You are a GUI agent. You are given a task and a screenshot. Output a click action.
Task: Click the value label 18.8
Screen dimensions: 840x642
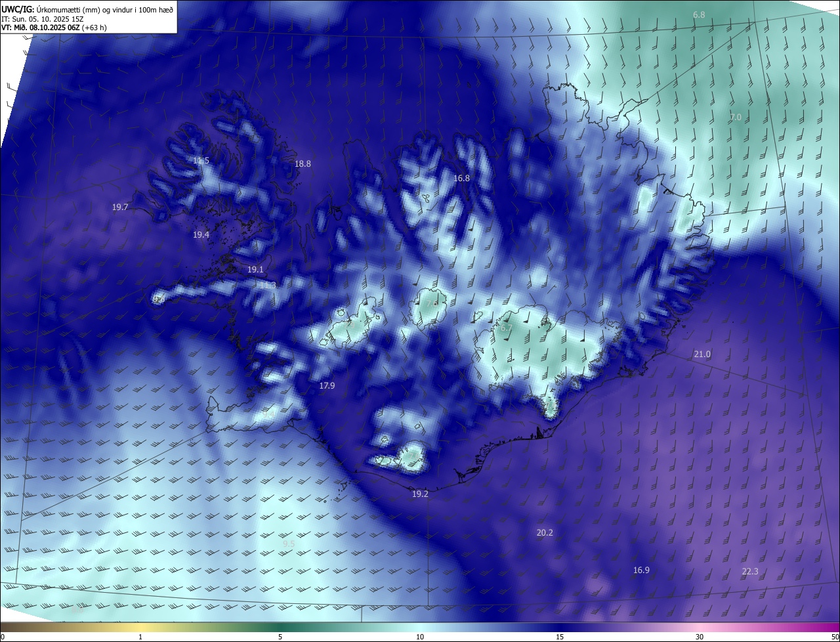pos(303,164)
